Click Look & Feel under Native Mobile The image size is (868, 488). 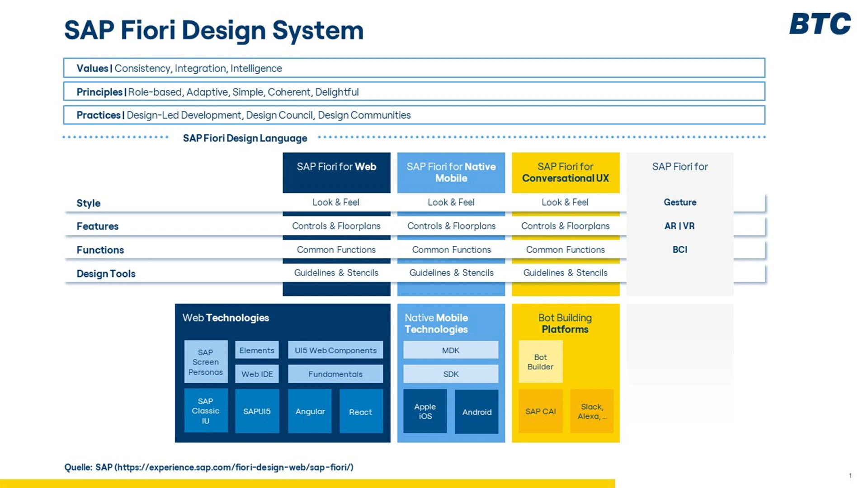click(x=451, y=202)
